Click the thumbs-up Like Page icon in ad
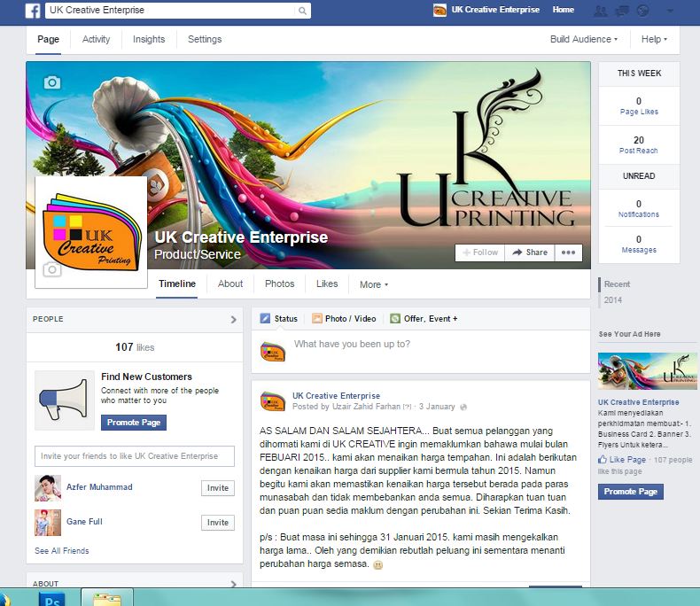 tap(603, 459)
